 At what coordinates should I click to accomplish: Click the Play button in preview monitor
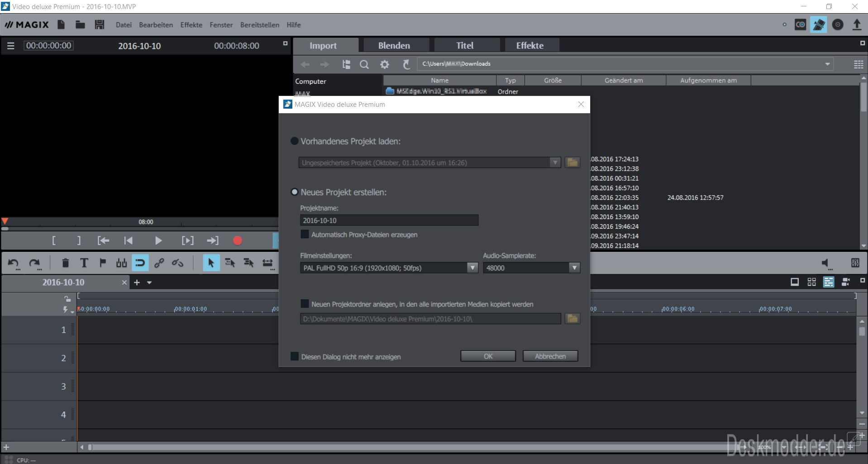[x=158, y=241]
